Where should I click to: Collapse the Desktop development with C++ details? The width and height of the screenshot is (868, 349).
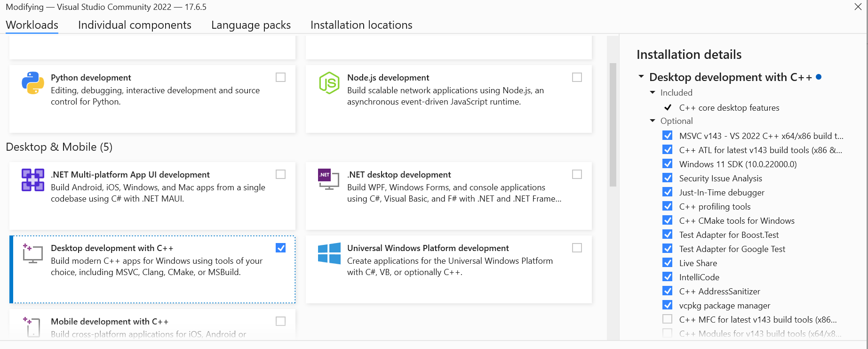pyautogui.click(x=641, y=76)
